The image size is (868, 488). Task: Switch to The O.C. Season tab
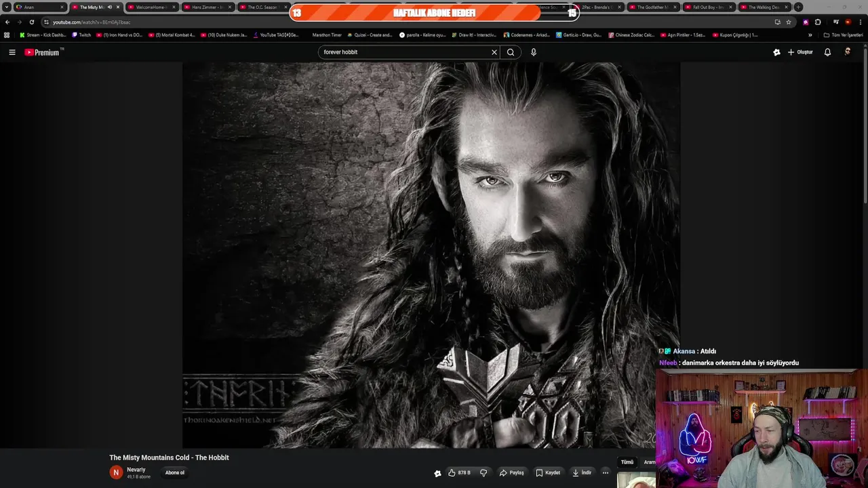coord(263,7)
